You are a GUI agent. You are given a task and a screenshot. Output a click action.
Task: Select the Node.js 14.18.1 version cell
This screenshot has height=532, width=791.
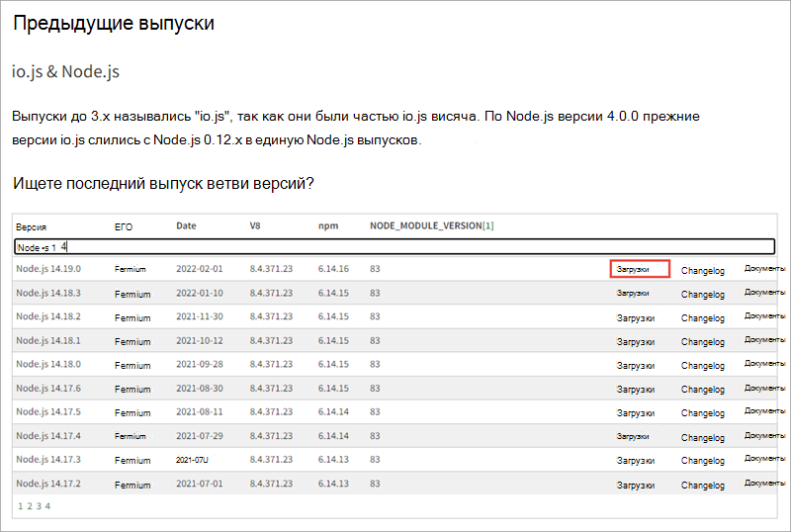pos(48,341)
